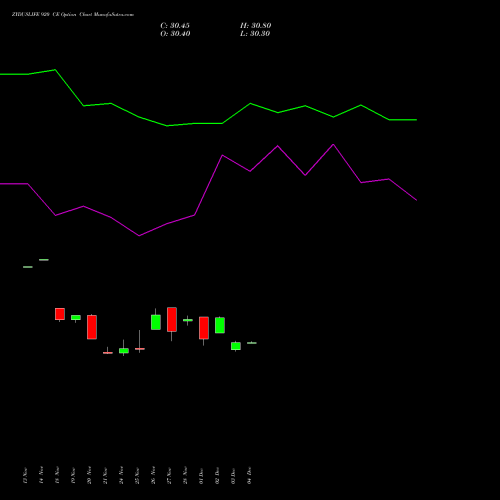Click the red candlestick above 27 Nov
Screen dimensions: 500x500
click(172, 319)
